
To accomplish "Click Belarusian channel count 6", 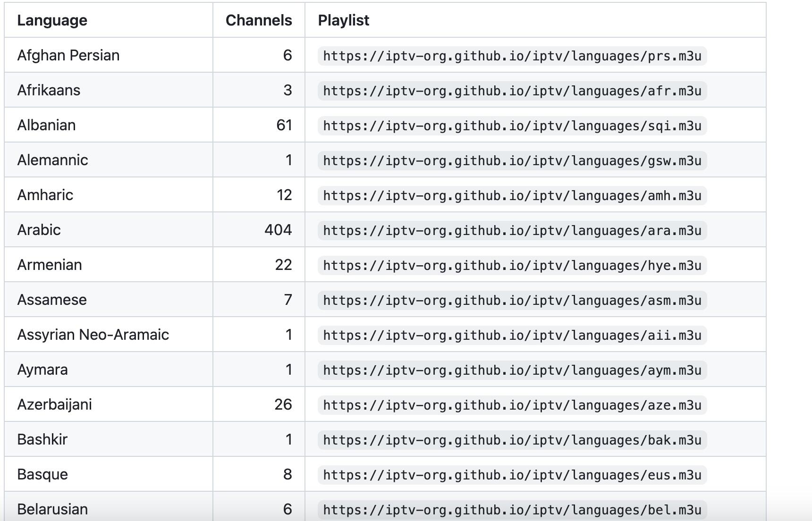I will click(x=288, y=509).
